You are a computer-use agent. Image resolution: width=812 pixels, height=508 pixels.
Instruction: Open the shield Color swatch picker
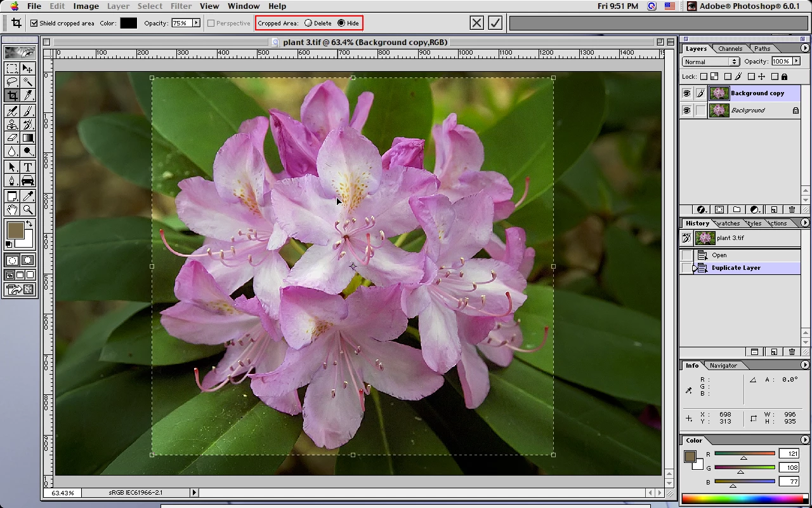(x=128, y=23)
